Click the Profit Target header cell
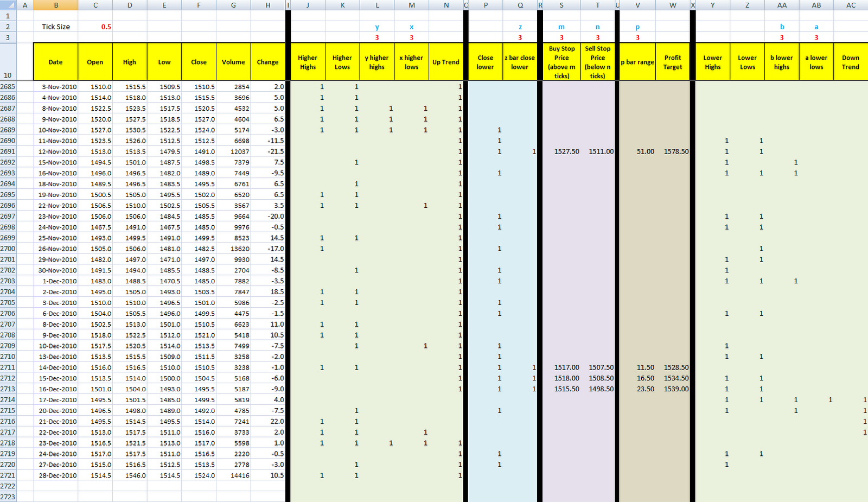 coord(673,61)
